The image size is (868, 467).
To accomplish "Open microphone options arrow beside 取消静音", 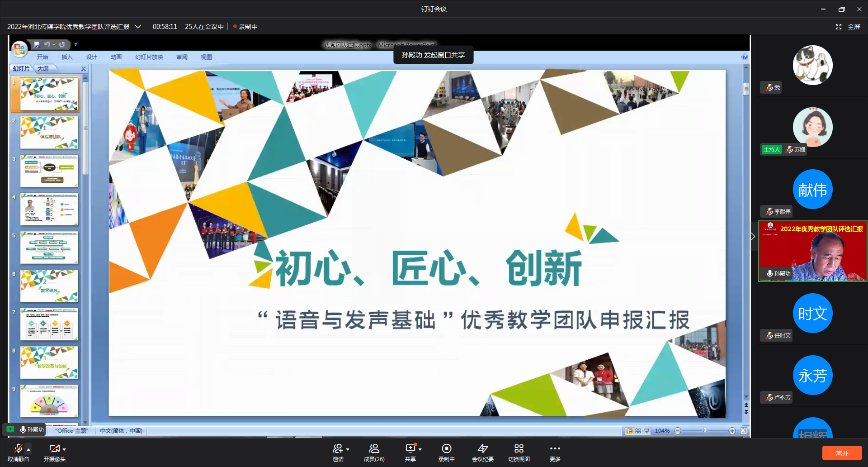I will (x=28, y=449).
